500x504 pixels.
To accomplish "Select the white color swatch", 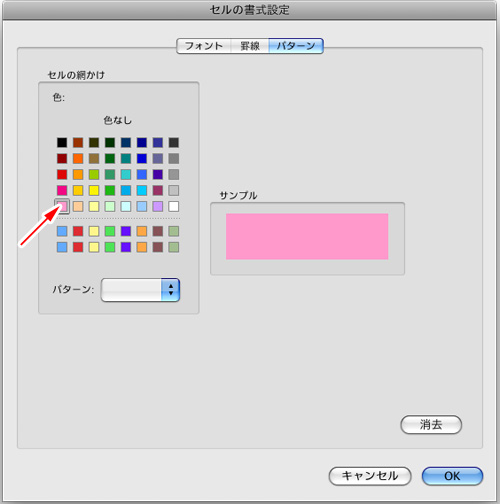I will [x=174, y=206].
